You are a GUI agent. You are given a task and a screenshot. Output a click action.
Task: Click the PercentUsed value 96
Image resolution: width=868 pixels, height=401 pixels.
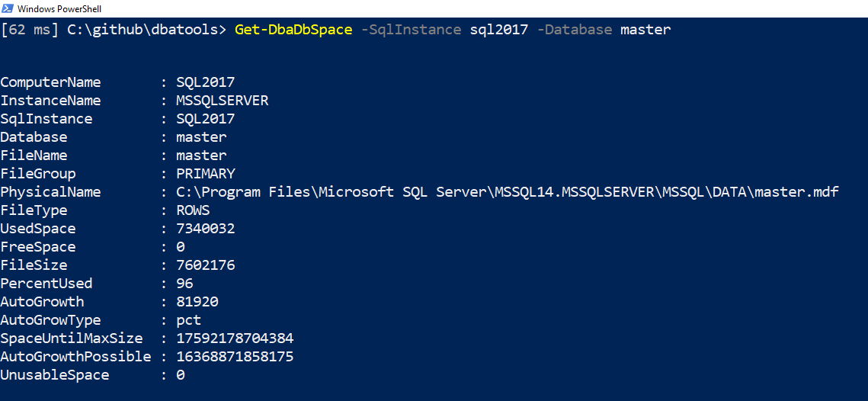(x=184, y=284)
